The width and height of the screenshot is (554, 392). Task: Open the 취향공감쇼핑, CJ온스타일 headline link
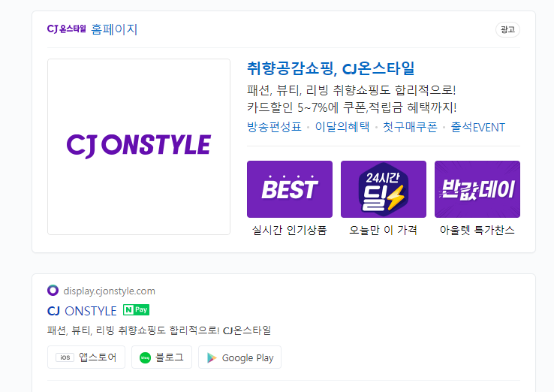pyautogui.click(x=330, y=68)
